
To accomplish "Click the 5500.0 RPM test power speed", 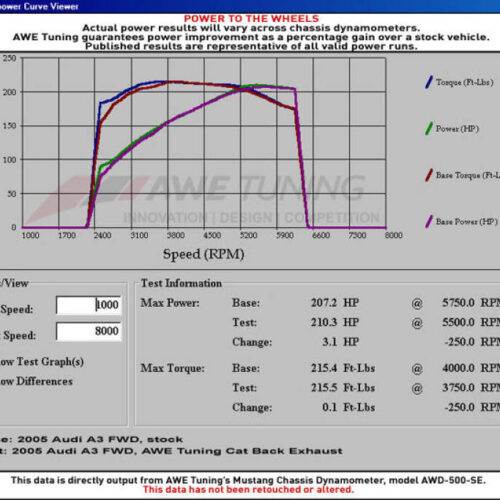I will click(471, 322).
